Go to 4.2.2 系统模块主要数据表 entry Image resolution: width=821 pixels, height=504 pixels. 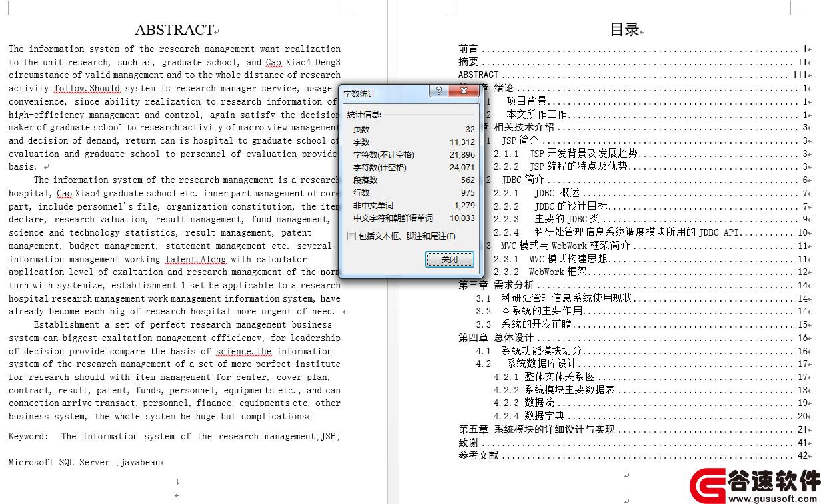click(650, 390)
